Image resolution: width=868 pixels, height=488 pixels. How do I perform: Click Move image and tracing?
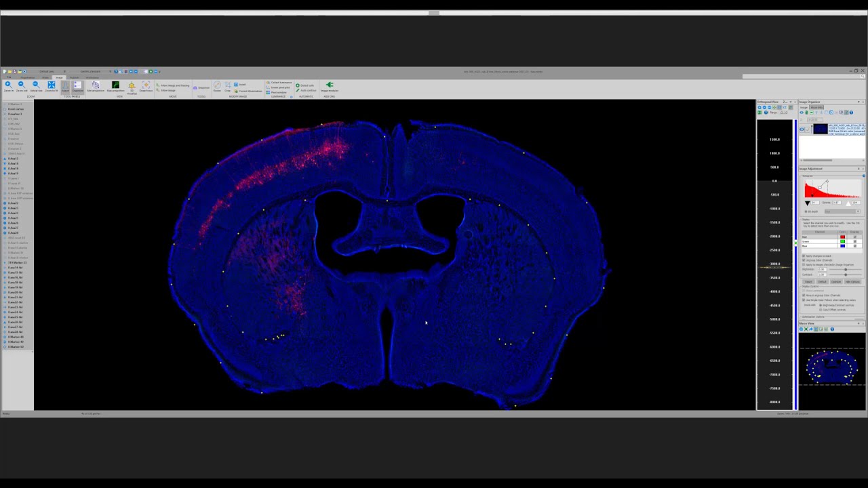[173, 85]
